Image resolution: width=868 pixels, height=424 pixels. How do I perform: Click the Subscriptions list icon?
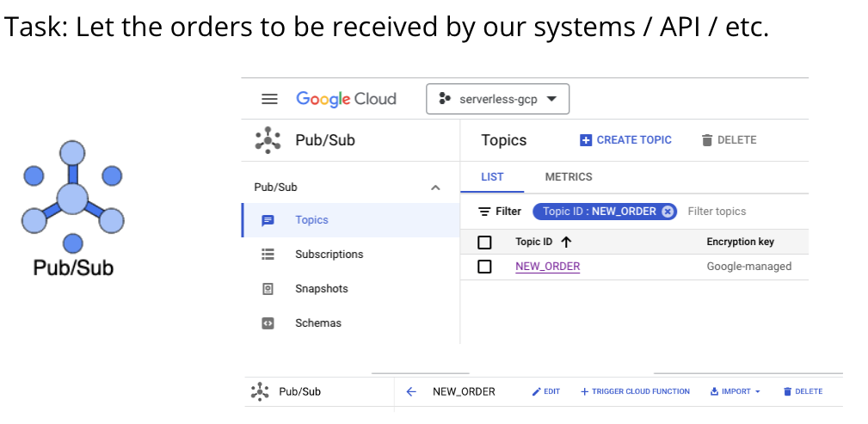pyautogui.click(x=268, y=254)
